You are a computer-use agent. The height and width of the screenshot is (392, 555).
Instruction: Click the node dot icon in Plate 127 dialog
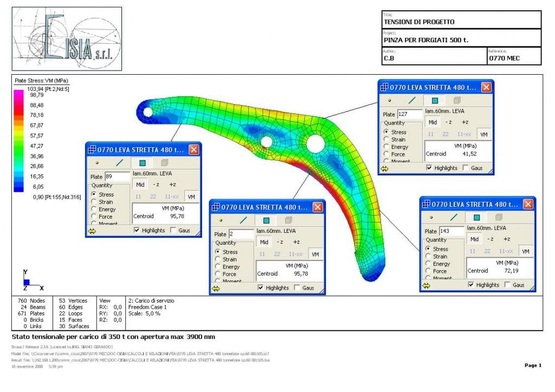[x=390, y=101]
